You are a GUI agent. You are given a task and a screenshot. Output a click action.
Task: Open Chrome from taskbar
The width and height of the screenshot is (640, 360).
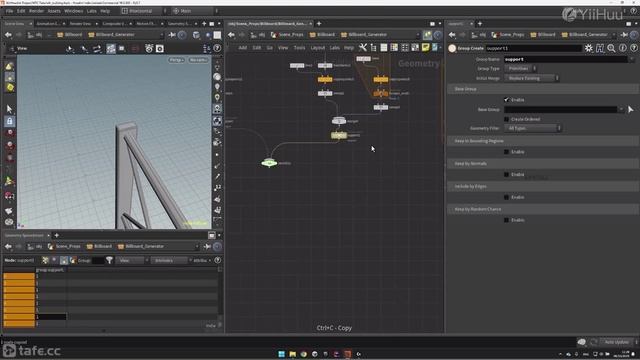tap(304, 354)
